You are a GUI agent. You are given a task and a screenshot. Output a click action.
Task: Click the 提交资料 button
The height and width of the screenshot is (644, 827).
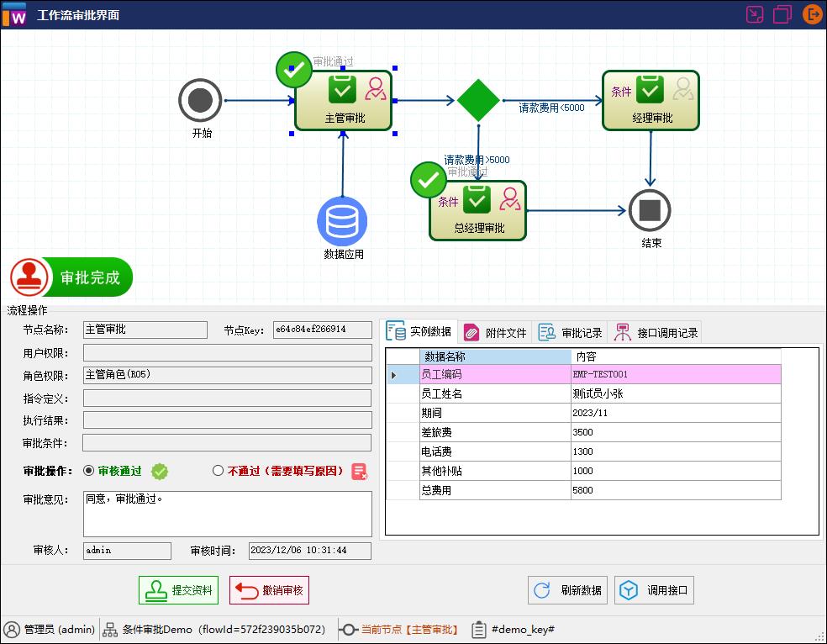tap(178, 590)
